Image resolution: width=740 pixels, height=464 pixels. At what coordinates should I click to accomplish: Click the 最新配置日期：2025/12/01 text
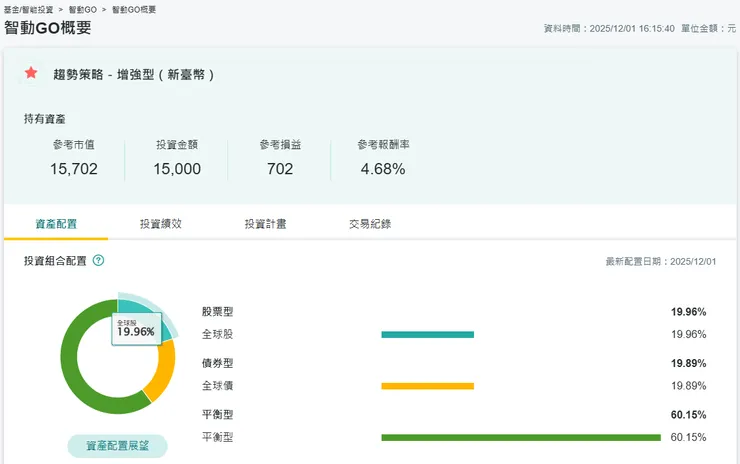click(x=661, y=262)
